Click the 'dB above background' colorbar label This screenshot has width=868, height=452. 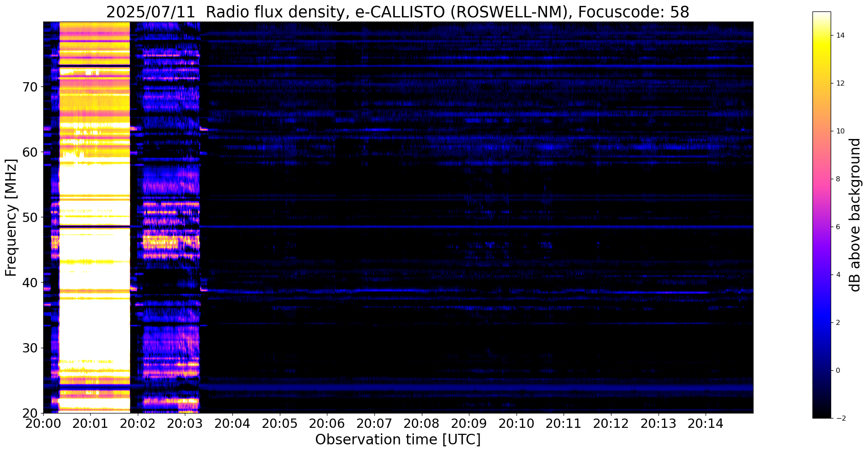[x=855, y=215]
